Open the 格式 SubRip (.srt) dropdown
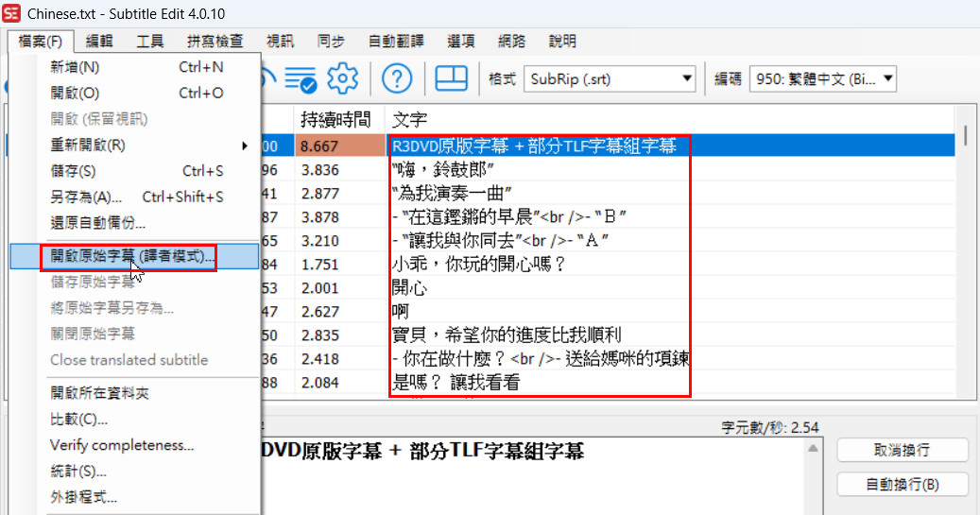 point(610,79)
